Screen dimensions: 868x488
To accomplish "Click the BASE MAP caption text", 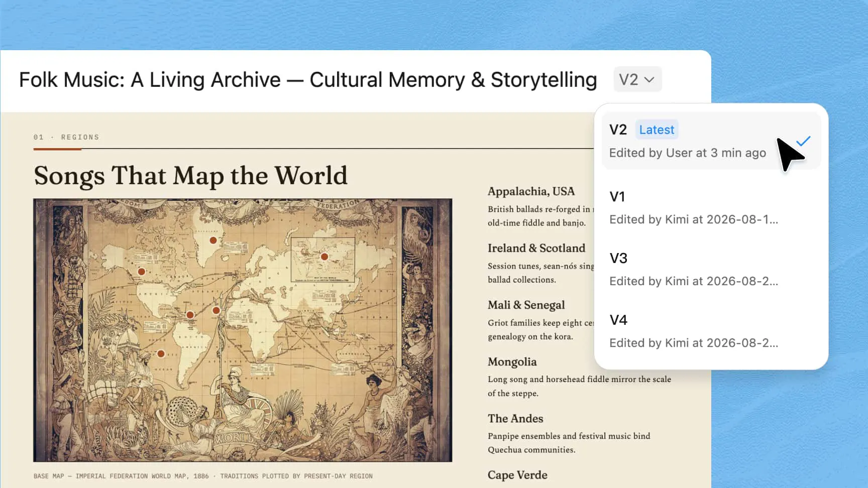I will [203, 476].
